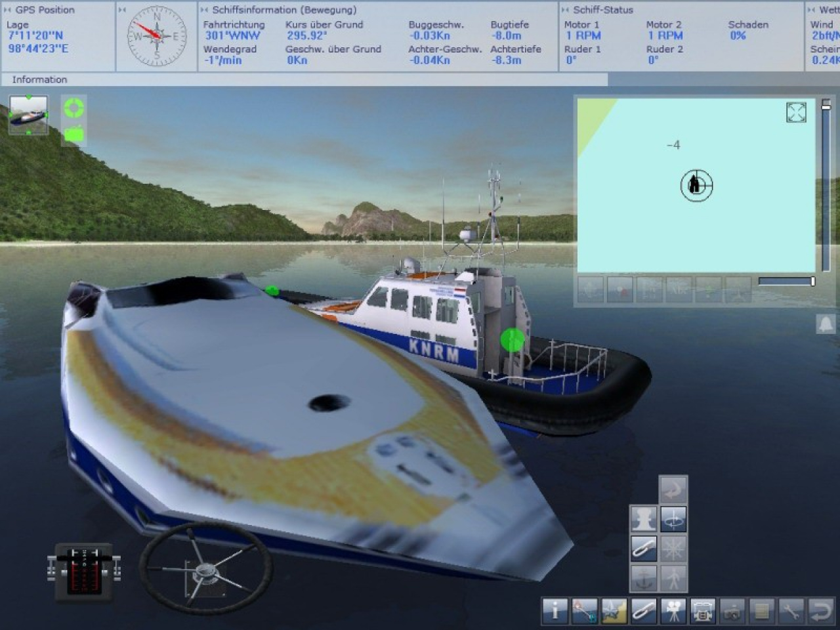
Task: Click the Motor 2 RPM value
Action: 665,35
